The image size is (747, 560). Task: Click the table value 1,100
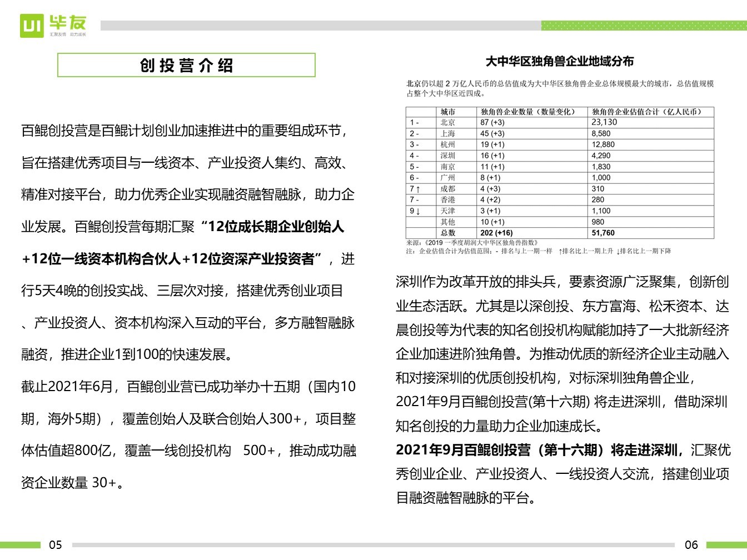click(x=601, y=211)
